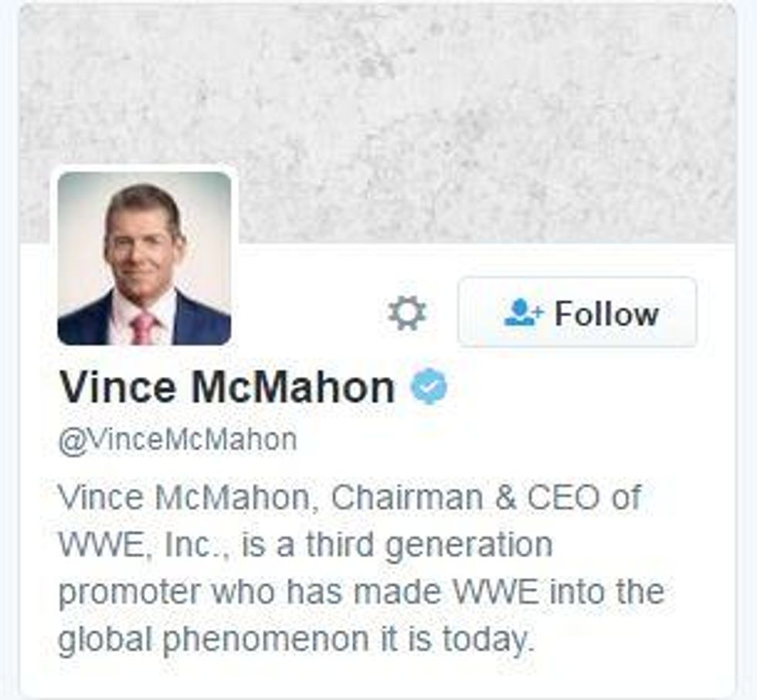Click the "Follow" text label
The width and height of the screenshot is (757, 700).
pyautogui.click(x=606, y=314)
